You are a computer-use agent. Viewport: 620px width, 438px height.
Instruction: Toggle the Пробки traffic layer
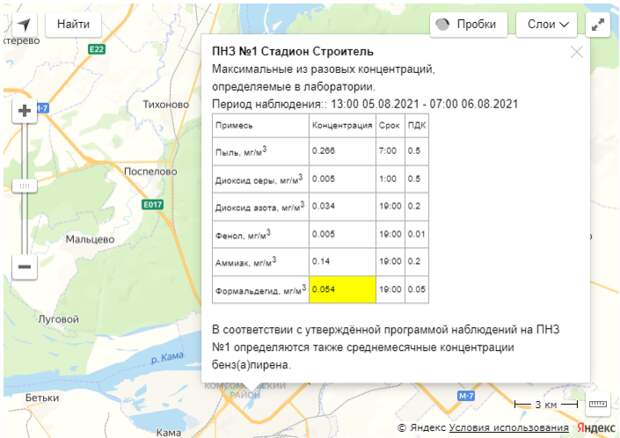click(x=469, y=24)
